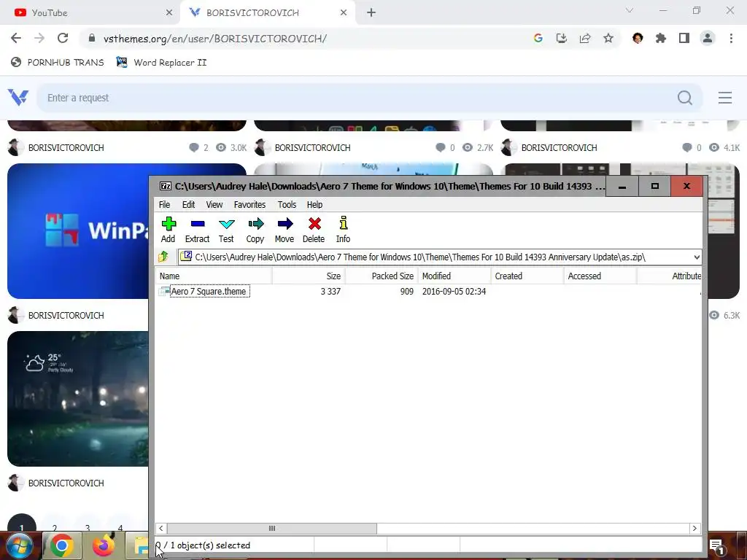Open the Chrome profile avatar
Screen dimensions: 747x560
coord(708,39)
